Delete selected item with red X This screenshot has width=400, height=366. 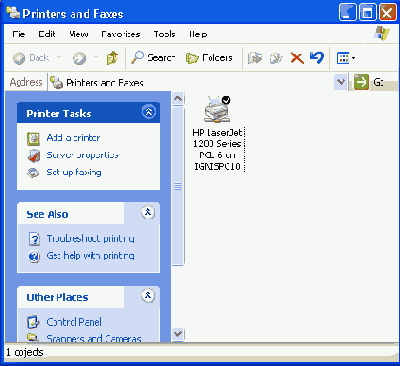(297, 58)
